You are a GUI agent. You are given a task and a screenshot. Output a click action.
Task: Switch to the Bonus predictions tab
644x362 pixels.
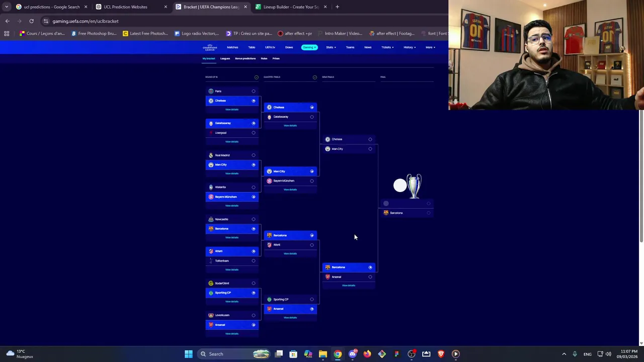(245, 58)
